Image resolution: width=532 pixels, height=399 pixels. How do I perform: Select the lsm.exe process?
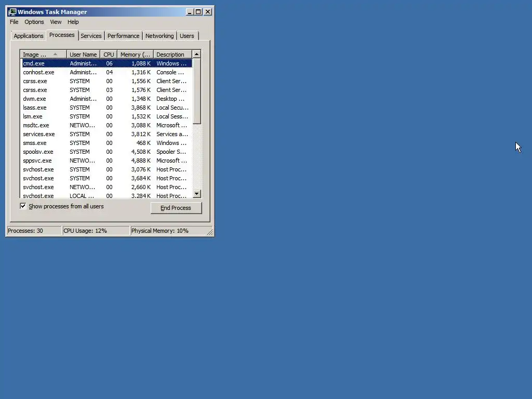click(107, 116)
